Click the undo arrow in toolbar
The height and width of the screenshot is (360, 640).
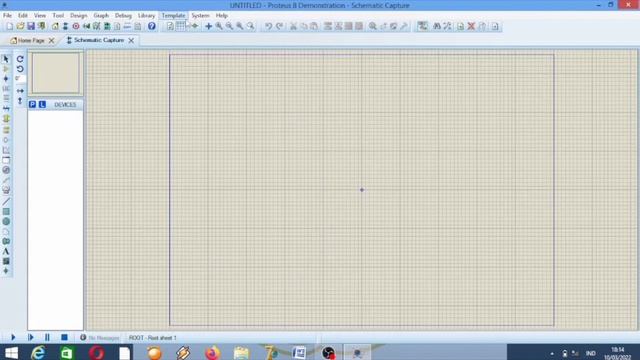(x=268, y=26)
